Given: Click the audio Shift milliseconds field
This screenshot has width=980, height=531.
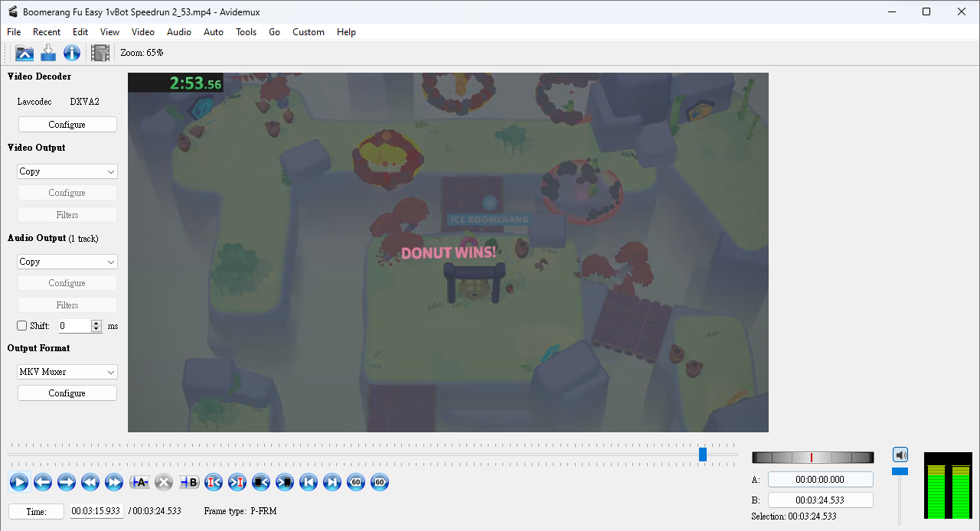Looking at the screenshot, I should pyautogui.click(x=75, y=326).
